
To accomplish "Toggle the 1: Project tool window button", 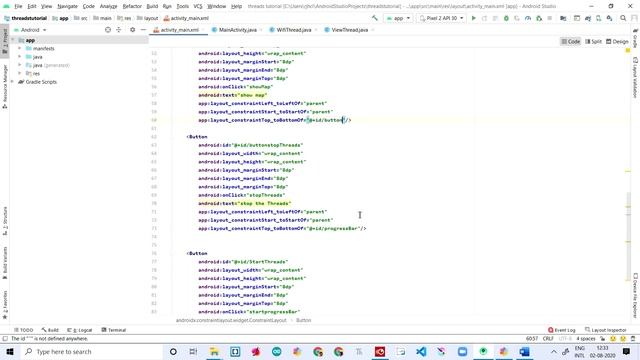I will pos(5,41).
